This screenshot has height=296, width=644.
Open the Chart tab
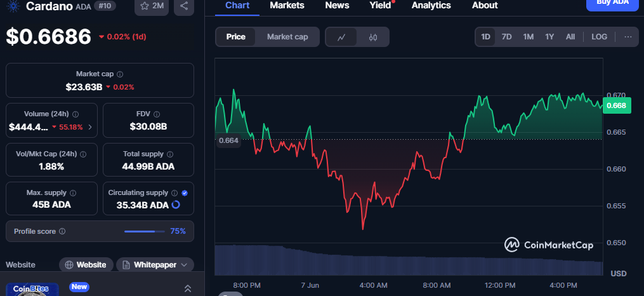237,6
